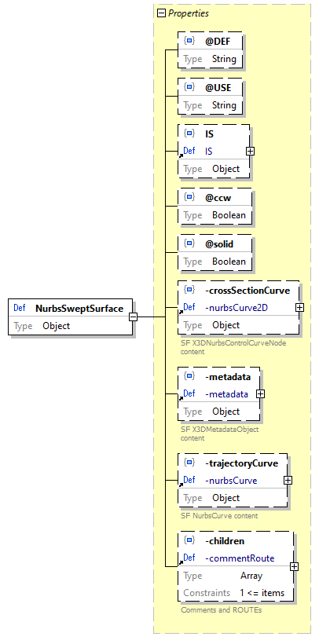Click the Object type of NurbsSweptSurface
This screenshot has height=644, width=319.
coord(57,326)
